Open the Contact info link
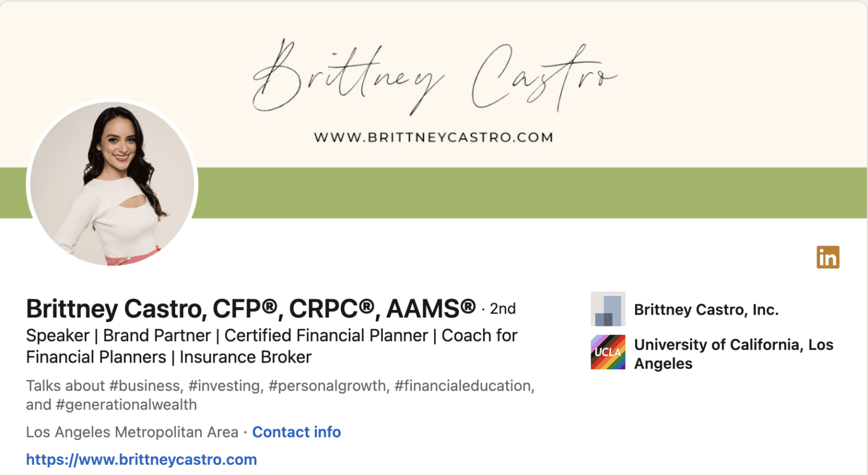Viewport: 868px width, 475px height. [296, 432]
